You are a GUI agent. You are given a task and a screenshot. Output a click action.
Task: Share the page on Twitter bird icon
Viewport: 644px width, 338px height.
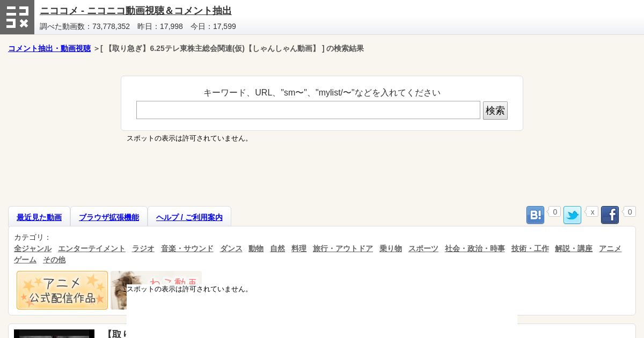coord(572,215)
